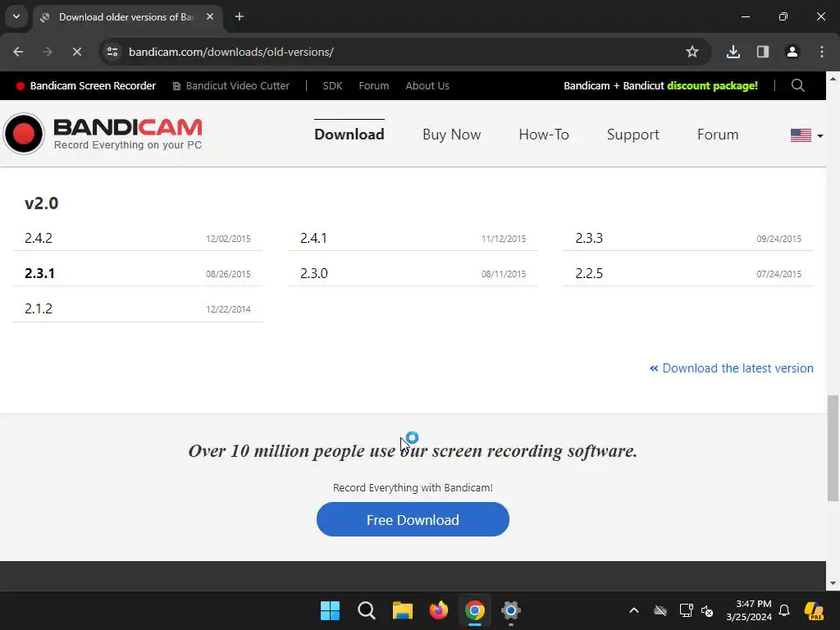Open the notifications bell in tray
This screenshot has height=630, width=840.
coord(784,610)
